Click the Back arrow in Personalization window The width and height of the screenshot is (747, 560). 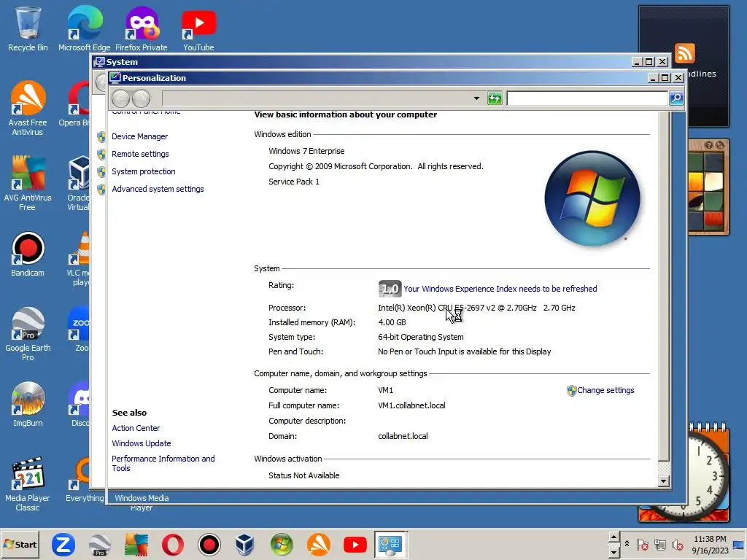tap(120, 98)
